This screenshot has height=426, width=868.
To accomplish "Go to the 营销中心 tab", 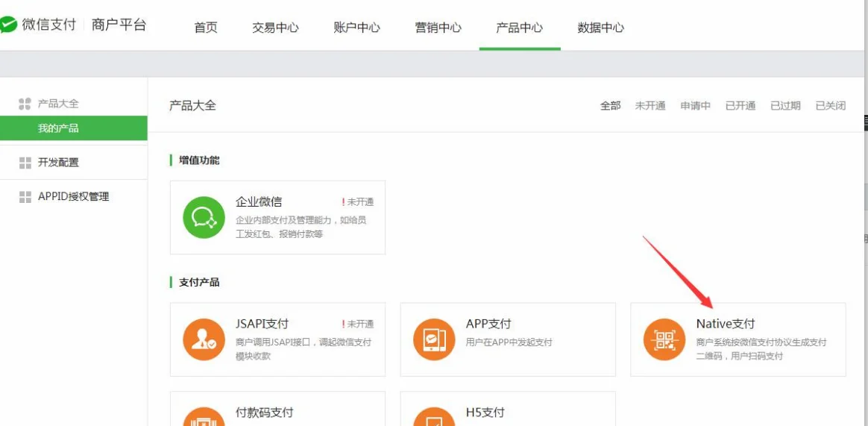I will click(438, 27).
